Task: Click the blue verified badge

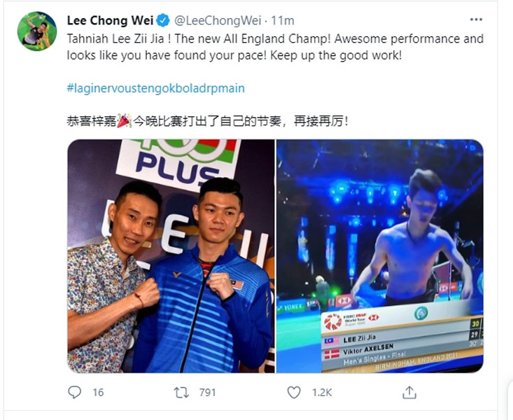Action: pos(162,20)
